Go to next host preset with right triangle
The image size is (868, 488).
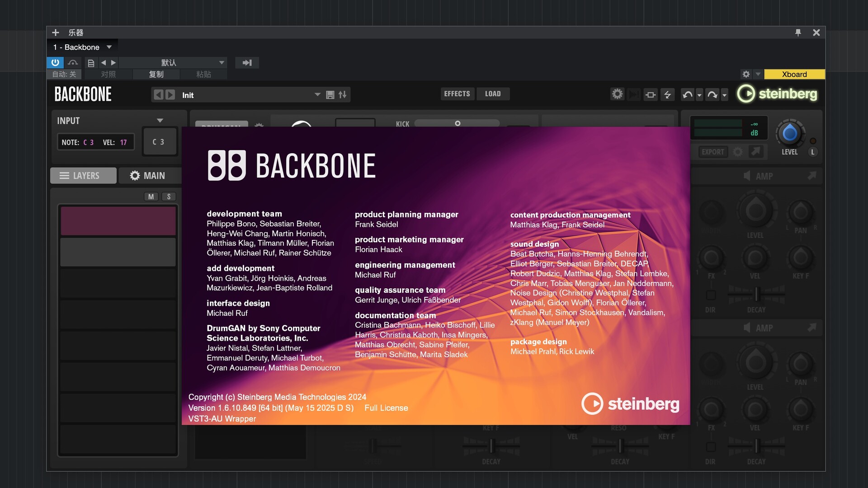[x=113, y=63]
